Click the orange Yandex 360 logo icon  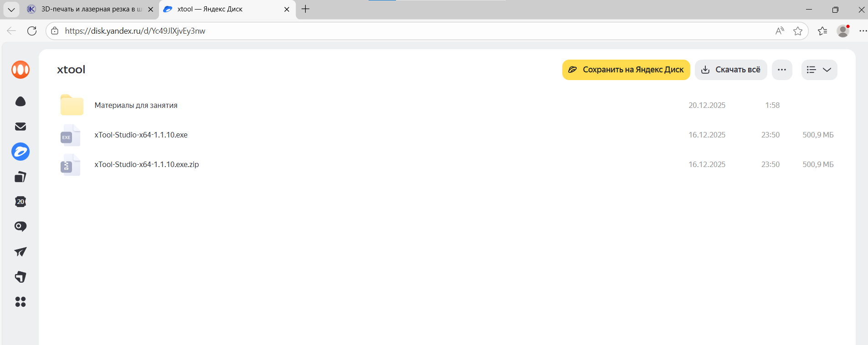21,70
